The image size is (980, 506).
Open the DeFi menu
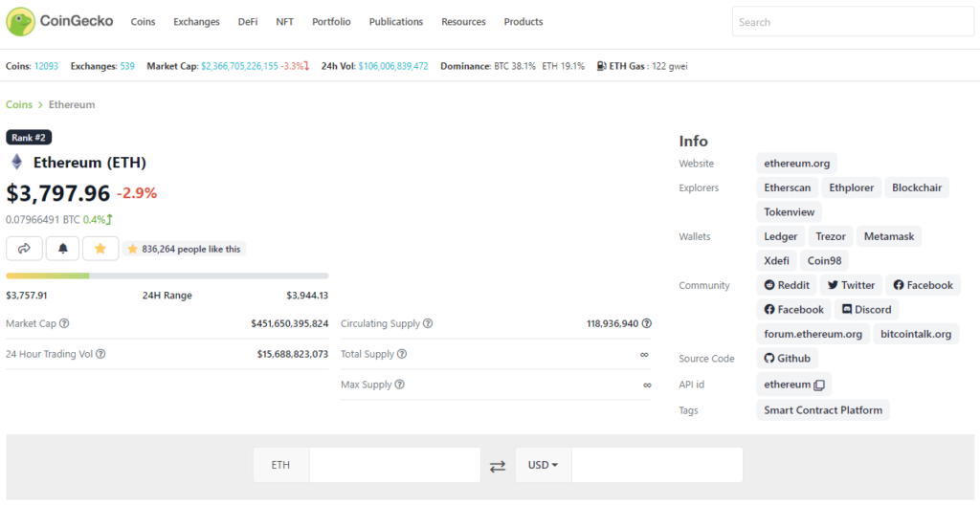pyautogui.click(x=248, y=22)
